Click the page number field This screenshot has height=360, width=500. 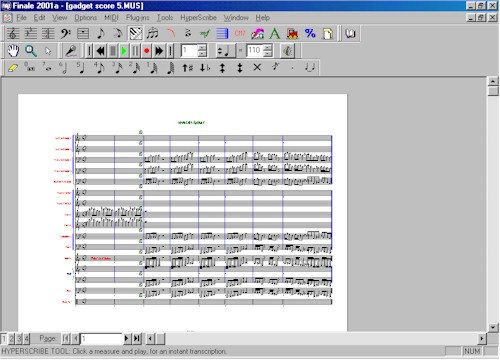[101, 339]
